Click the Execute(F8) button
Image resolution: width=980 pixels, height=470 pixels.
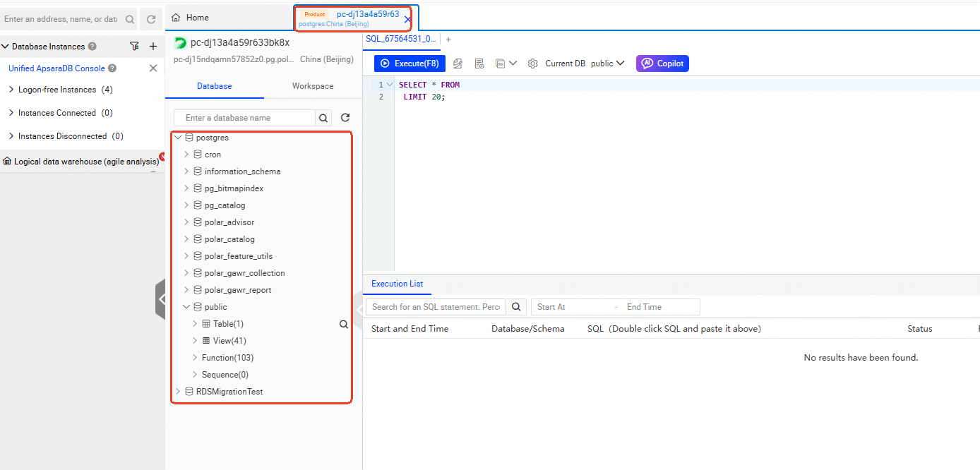[410, 64]
